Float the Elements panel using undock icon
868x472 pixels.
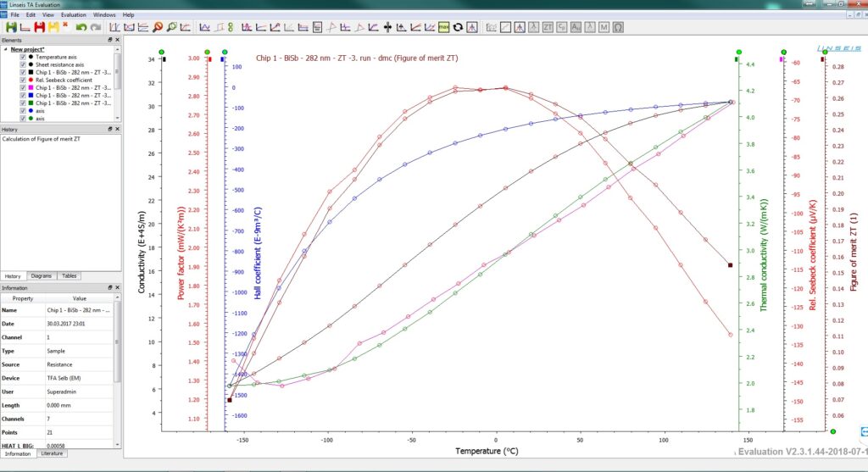109,40
